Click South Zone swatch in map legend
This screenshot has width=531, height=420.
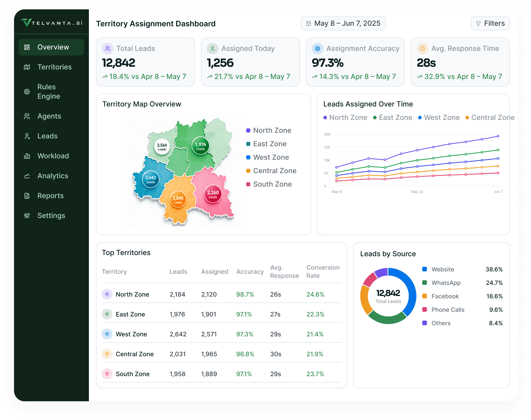pyautogui.click(x=248, y=184)
